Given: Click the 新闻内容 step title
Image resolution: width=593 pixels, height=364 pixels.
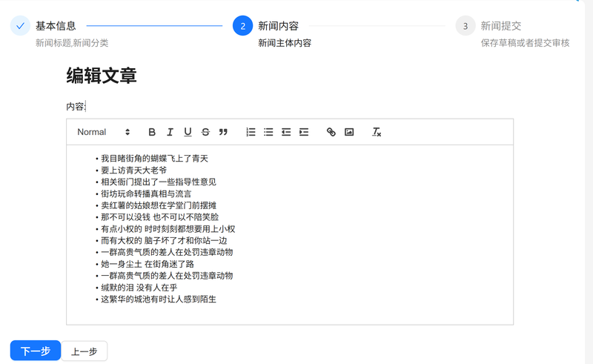Looking at the screenshot, I should [x=279, y=26].
